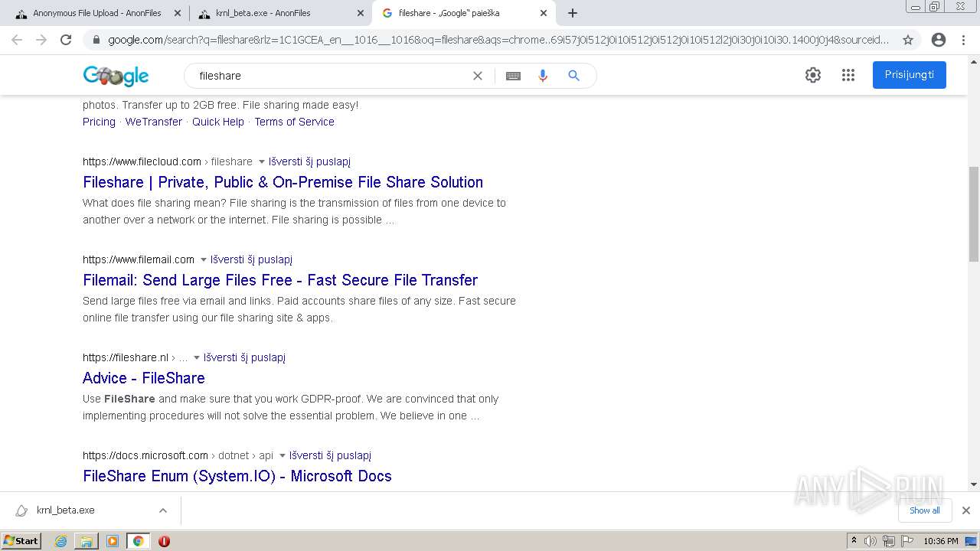Click the Chrome taskbar icon
This screenshot has width=980, height=551.
(138, 541)
